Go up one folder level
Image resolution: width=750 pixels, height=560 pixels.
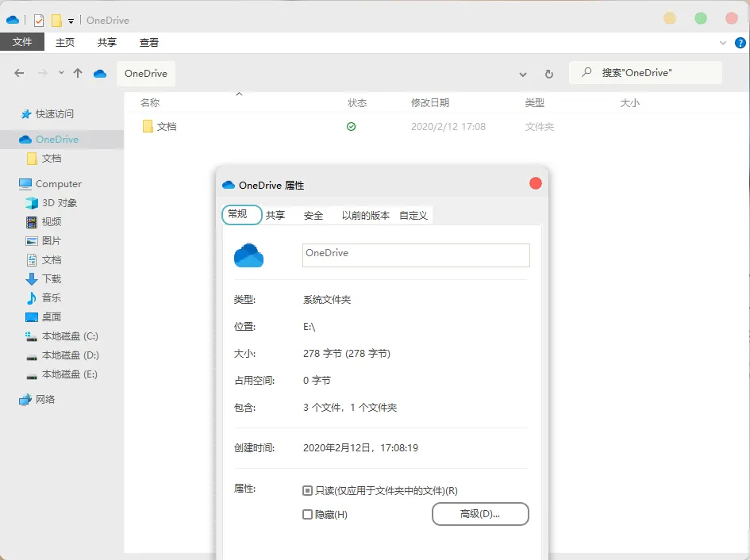point(78,73)
